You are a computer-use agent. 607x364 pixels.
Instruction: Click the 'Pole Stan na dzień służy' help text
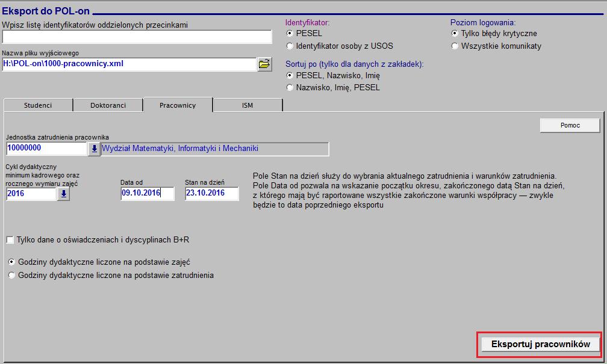[408, 190]
